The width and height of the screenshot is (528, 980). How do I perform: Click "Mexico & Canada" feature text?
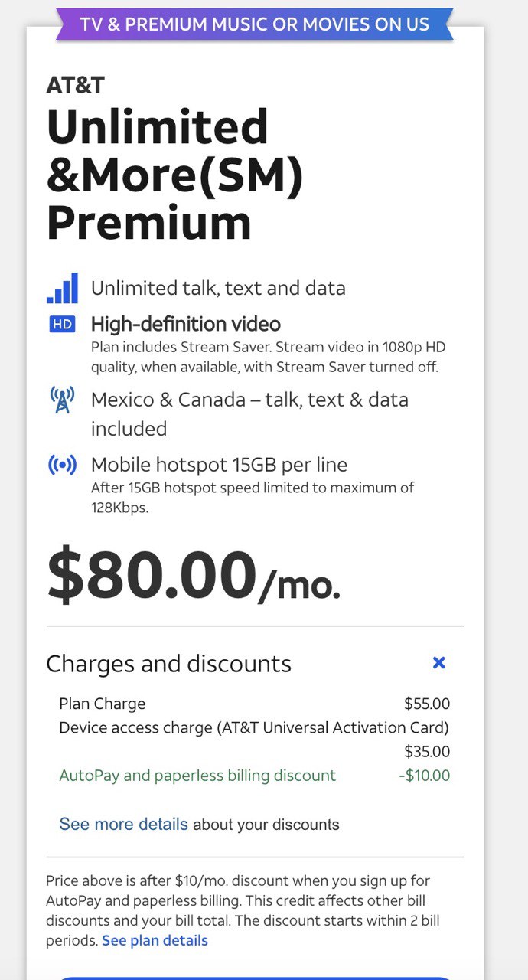click(249, 400)
